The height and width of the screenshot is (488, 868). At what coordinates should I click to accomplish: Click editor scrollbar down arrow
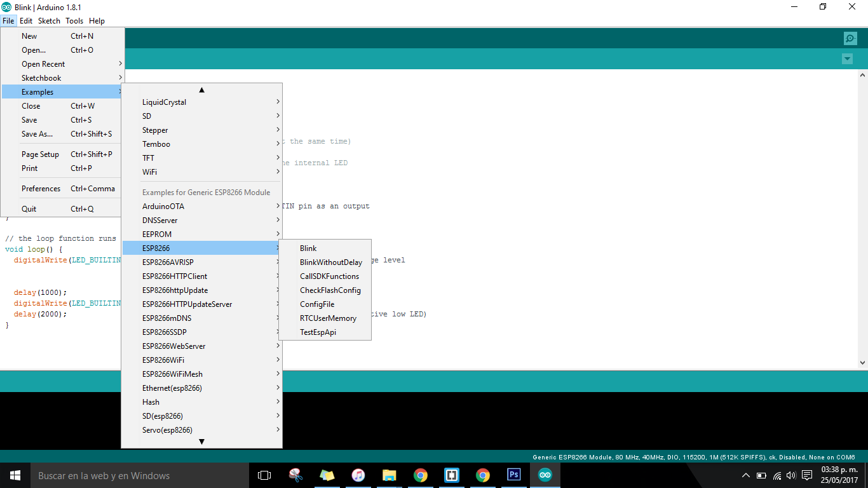pyautogui.click(x=862, y=362)
